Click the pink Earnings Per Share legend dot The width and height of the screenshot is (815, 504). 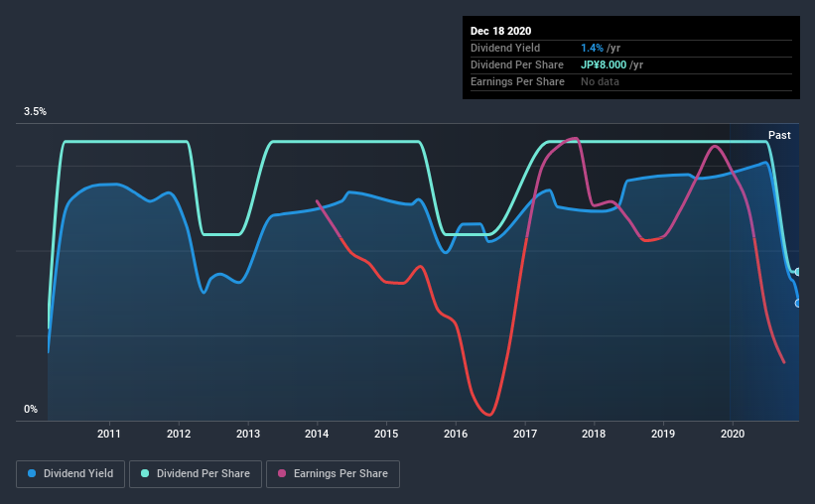(x=282, y=473)
